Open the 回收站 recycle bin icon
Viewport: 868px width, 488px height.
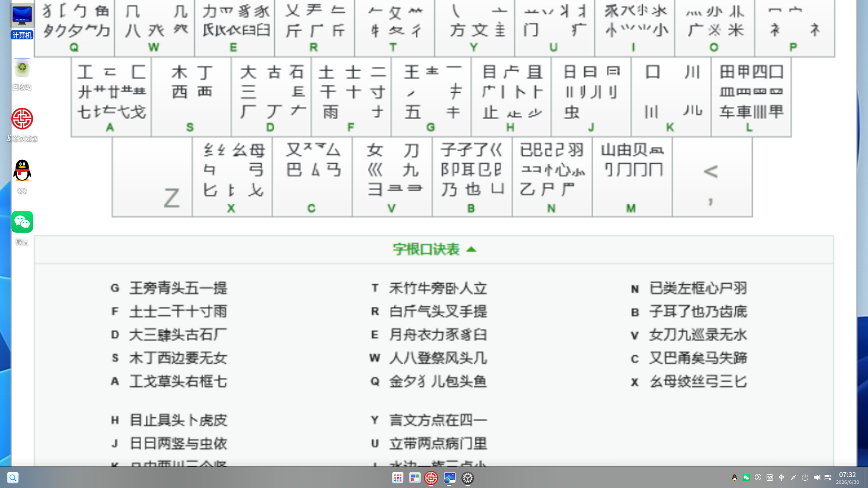click(22, 73)
